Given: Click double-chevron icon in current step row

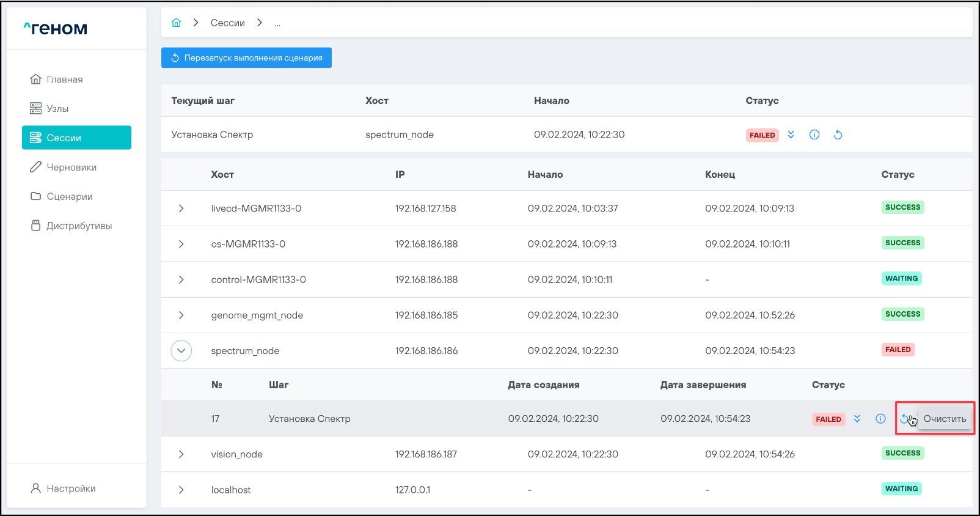Looking at the screenshot, I should pyautogui.click(x=791, y=135).
